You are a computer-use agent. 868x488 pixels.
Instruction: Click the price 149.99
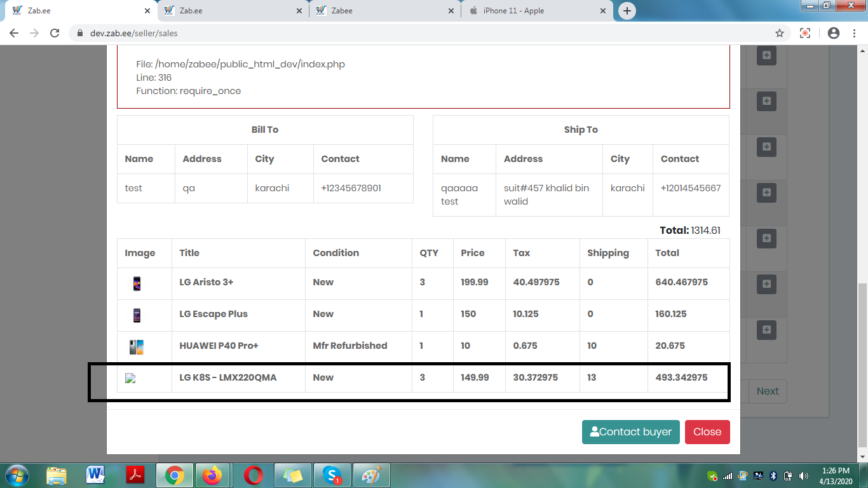point(475,377)
